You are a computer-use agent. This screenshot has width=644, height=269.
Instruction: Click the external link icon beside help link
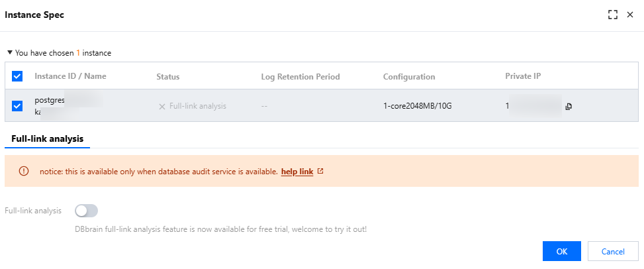[x=321, y=171]
